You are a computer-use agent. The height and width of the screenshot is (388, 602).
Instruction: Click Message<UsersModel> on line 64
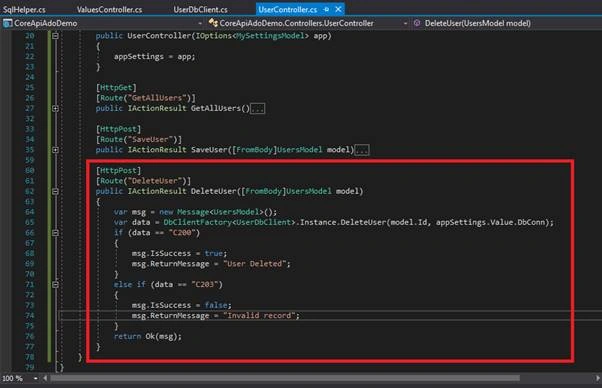(220, 212)
